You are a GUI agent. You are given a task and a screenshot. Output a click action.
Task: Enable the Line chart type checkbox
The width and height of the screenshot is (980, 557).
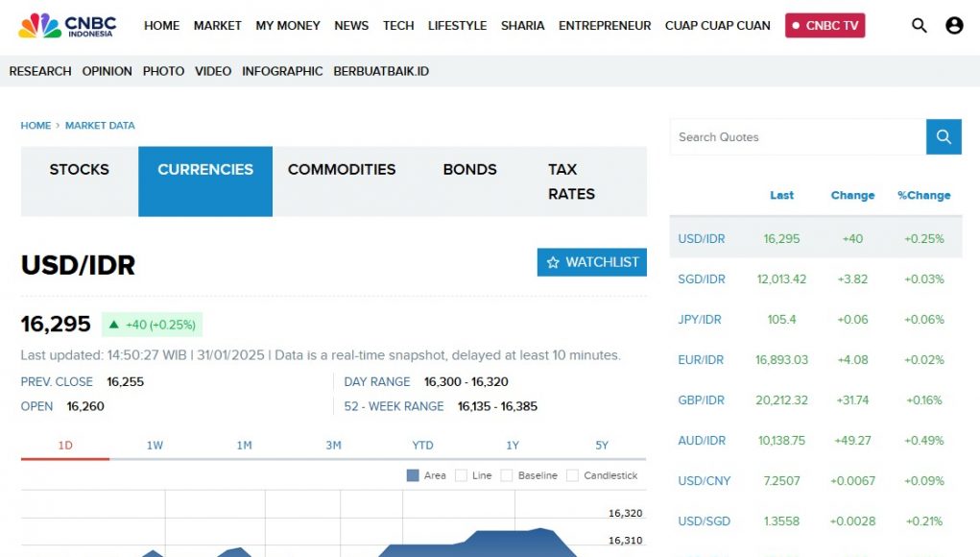[x=461, y=475]
